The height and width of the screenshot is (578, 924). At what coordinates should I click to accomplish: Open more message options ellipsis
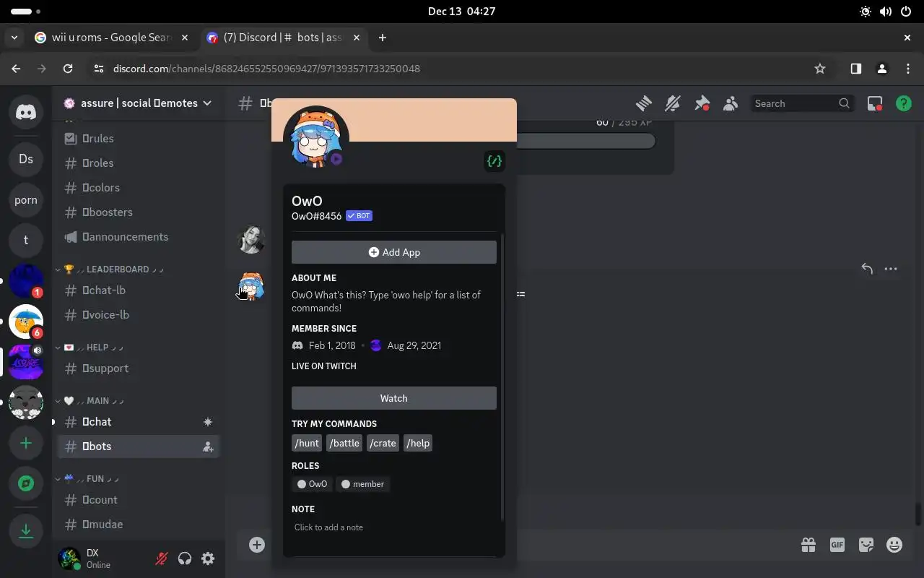[891, 269]
